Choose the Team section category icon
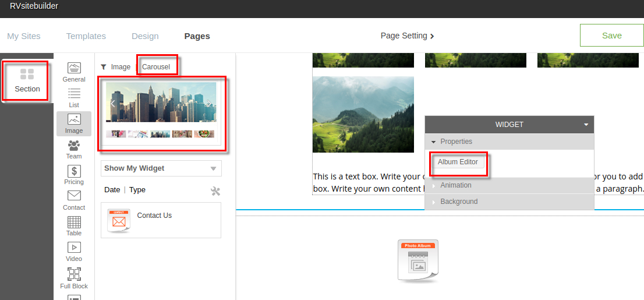 click(74, 146)
